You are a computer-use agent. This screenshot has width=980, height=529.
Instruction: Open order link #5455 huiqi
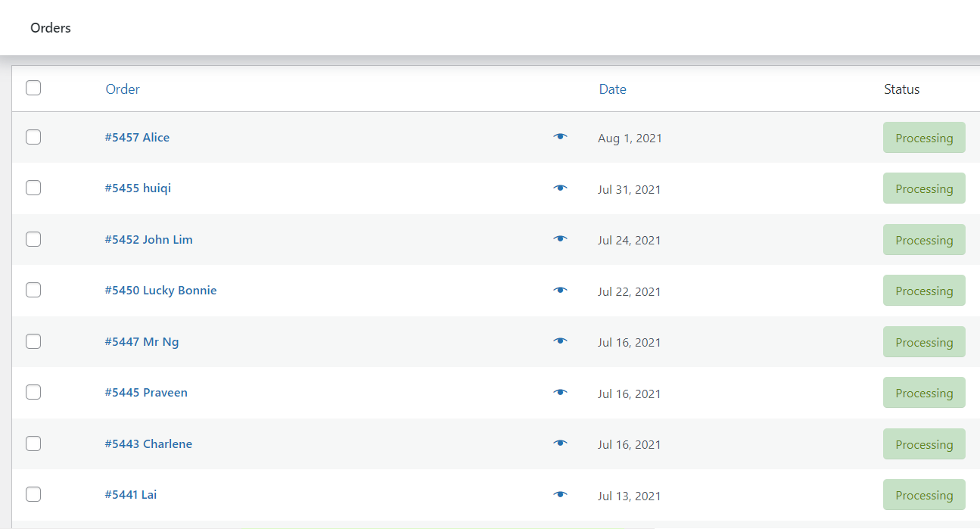click(138, 188)
